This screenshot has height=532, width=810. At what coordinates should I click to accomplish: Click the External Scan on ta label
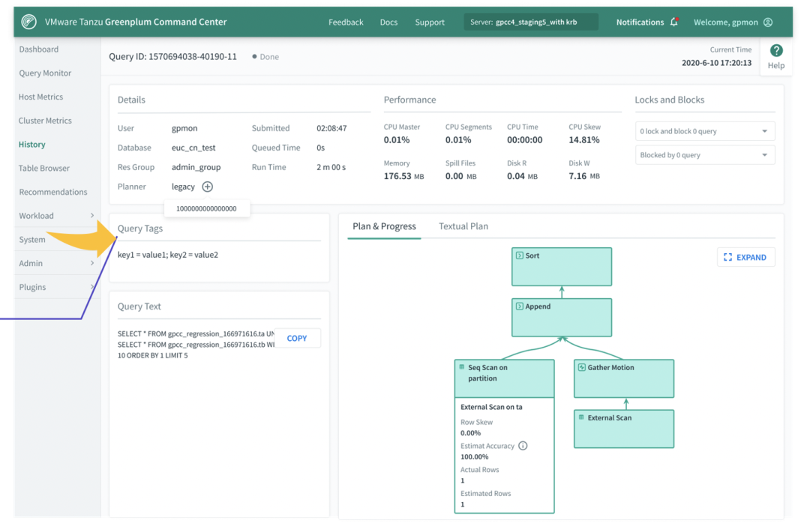pyautogui.click(x=491, y=407)
